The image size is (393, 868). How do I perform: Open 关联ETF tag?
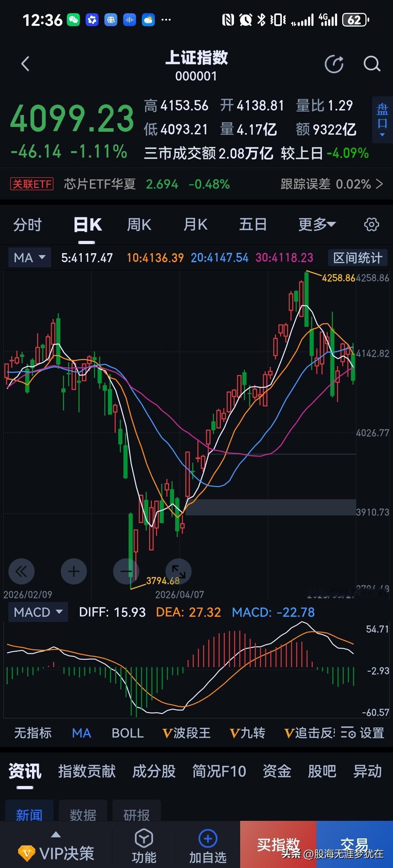pos(32,184)
